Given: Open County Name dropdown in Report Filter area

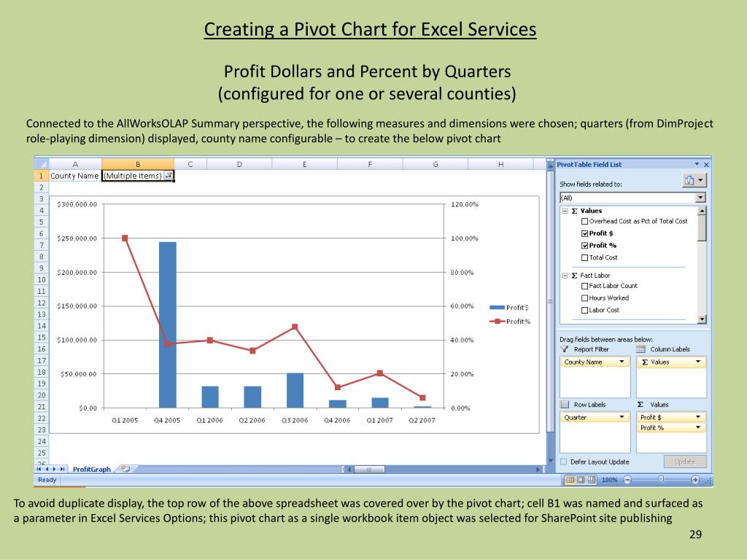Looking at the screenshot, I should pyautogui.click(x=622, y=362).
